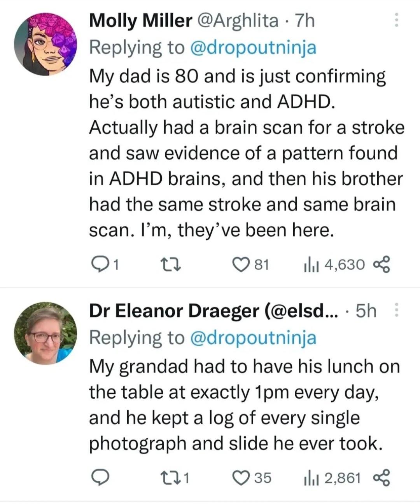Image resolution: width=420 pixels, height=504 pixels.
Task: Open @dropoutninja mention in Molly's reply
Action: coord(253,48)
